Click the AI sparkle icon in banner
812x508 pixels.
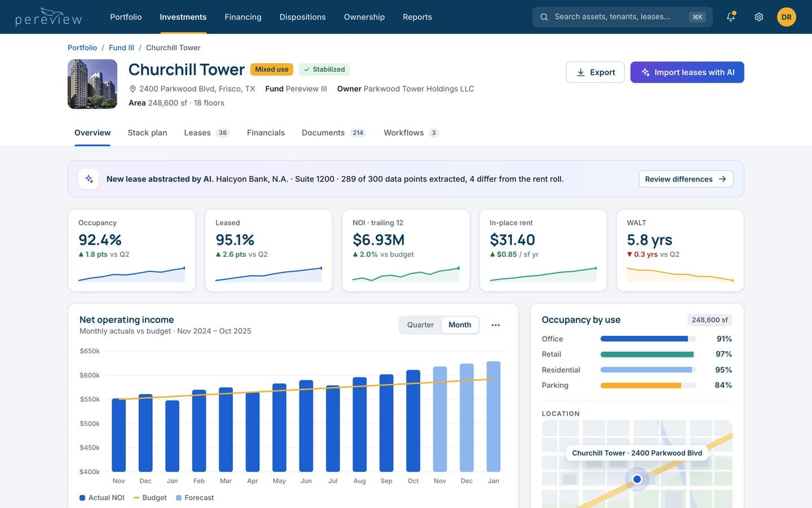89,179
